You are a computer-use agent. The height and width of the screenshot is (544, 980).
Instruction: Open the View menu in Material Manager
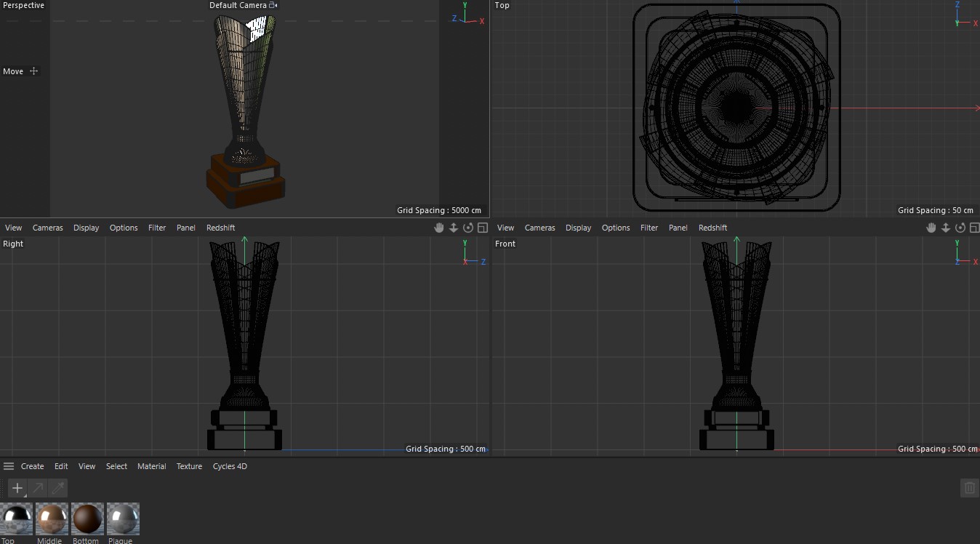pos(87,466)
